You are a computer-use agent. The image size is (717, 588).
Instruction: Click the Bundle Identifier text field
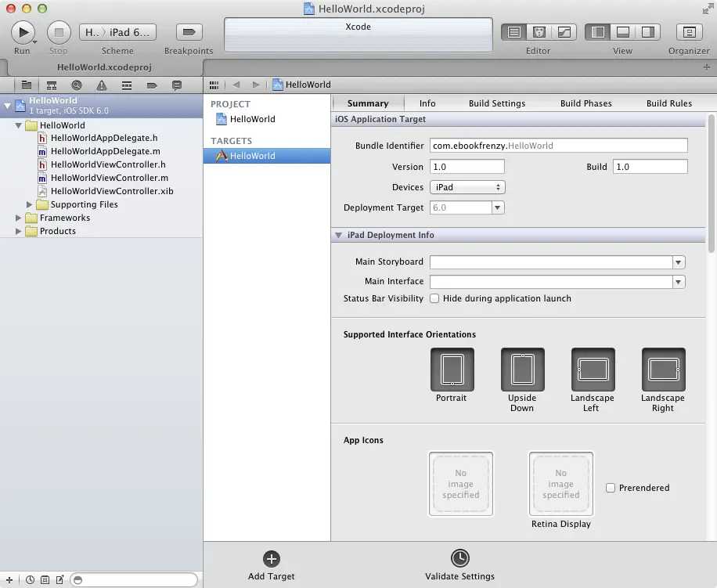click(x=558, y=146)
